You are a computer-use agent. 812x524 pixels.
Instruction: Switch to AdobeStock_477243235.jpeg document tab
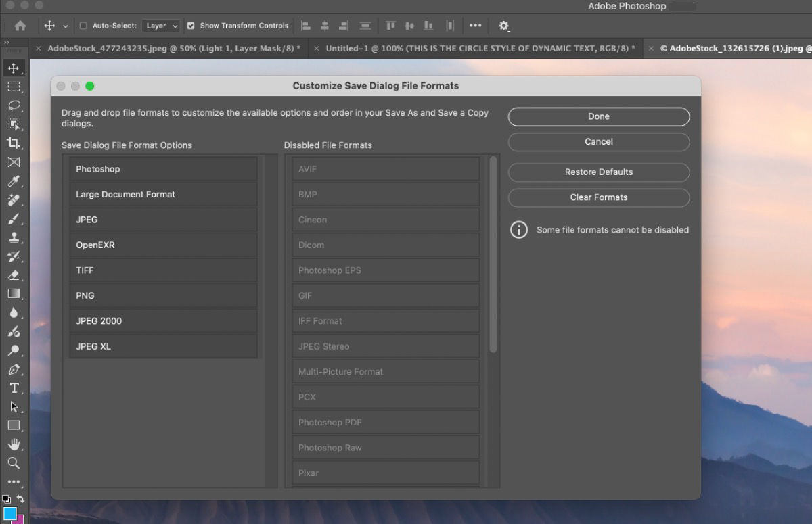coord(174,49)
